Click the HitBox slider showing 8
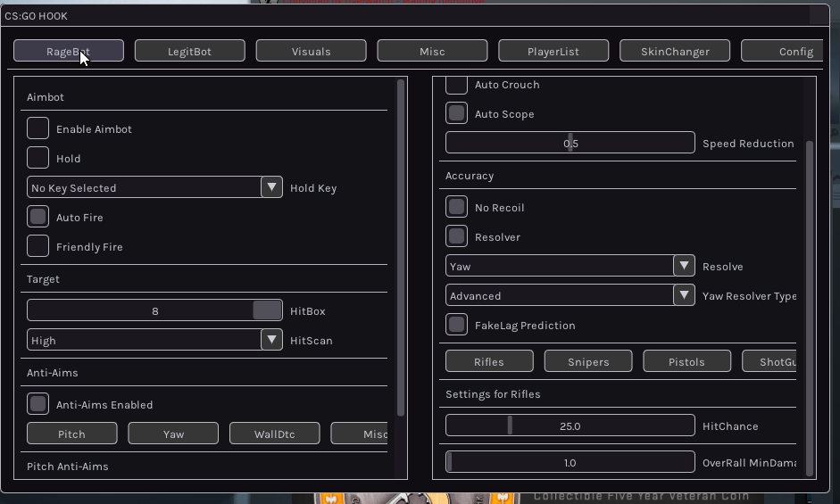This screenshot has width=840, height=504. 154,310
